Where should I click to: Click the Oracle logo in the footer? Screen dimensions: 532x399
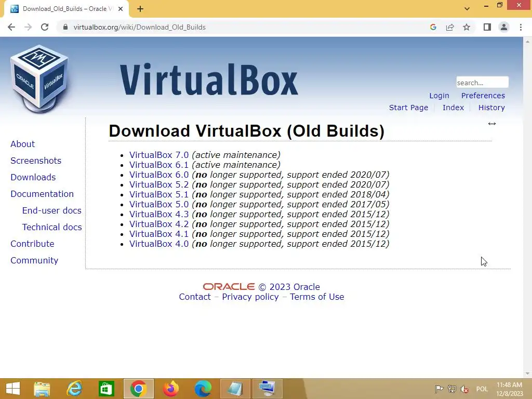229,287
